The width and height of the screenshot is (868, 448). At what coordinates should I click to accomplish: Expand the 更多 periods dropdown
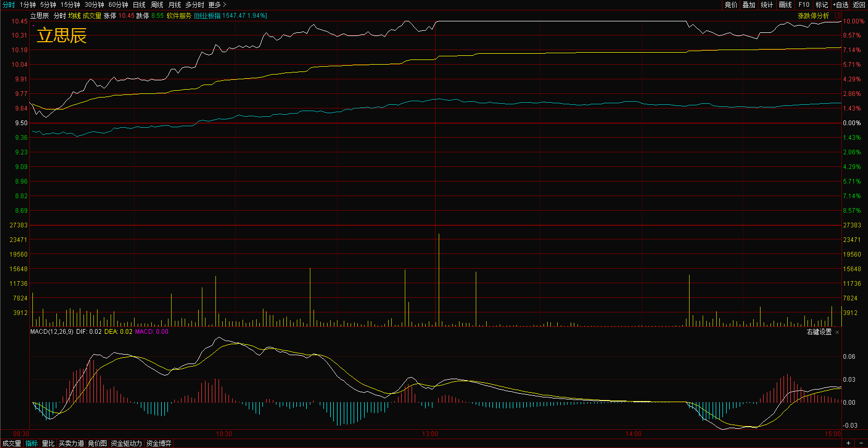pyautogui.click(x=217, y=5)
